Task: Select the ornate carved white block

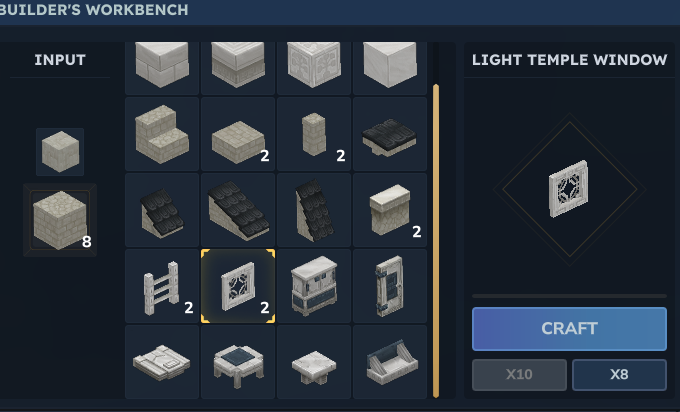Action: [x=314, y=68]
